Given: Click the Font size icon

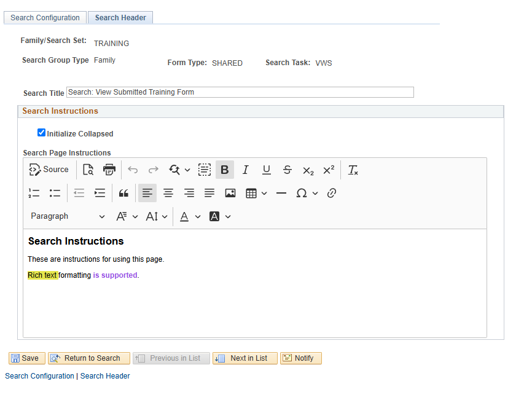Looking at the screenshot, I should [x=152, y=216].
